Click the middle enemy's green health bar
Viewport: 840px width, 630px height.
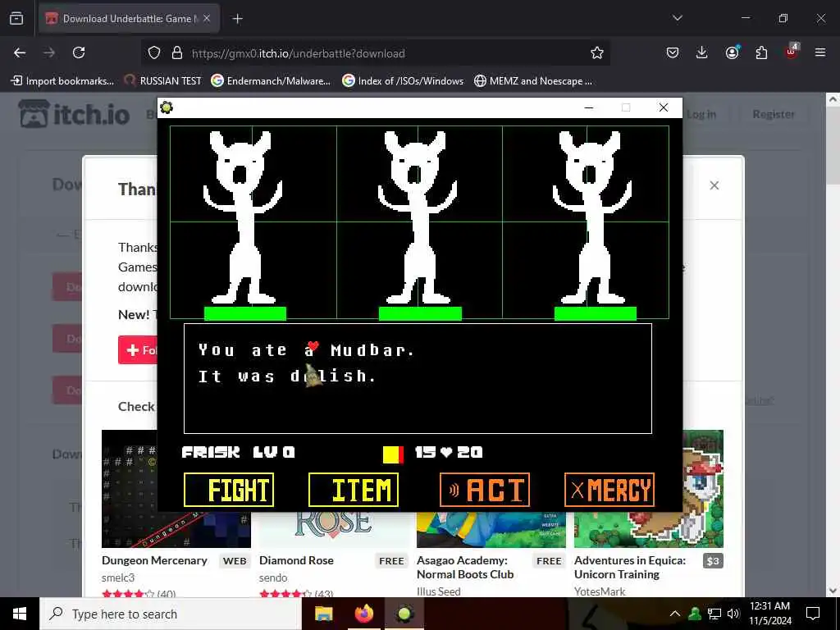[x=420, y=313]
